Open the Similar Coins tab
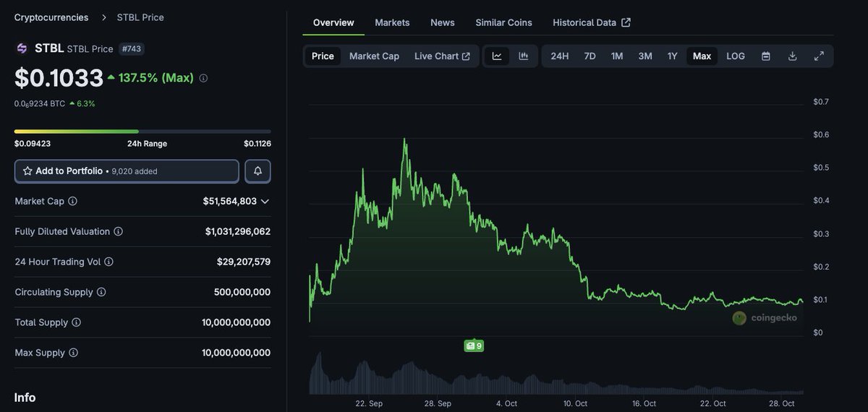The width and height of the screenshot is (868, 412). pyautogui.click(x=503, y=22)
